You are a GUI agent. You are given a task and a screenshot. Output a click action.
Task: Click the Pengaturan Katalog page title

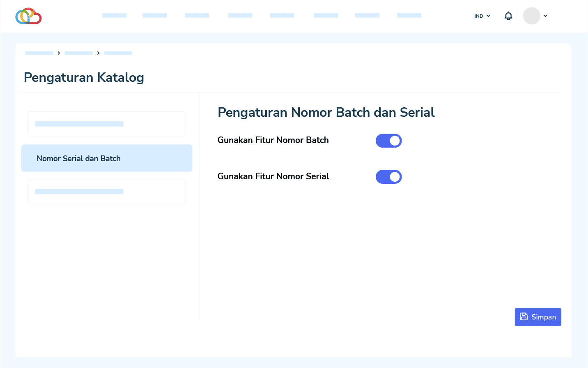[84, 77]
